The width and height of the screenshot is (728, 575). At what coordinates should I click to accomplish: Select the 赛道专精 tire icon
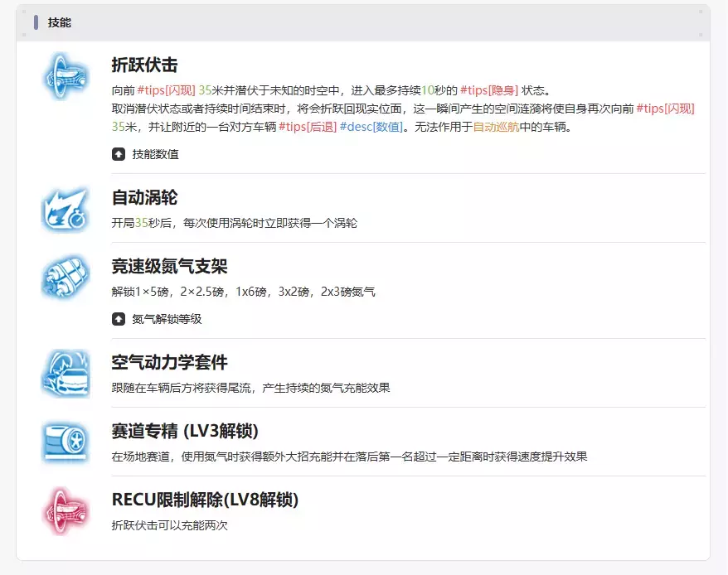coord(66,442)
